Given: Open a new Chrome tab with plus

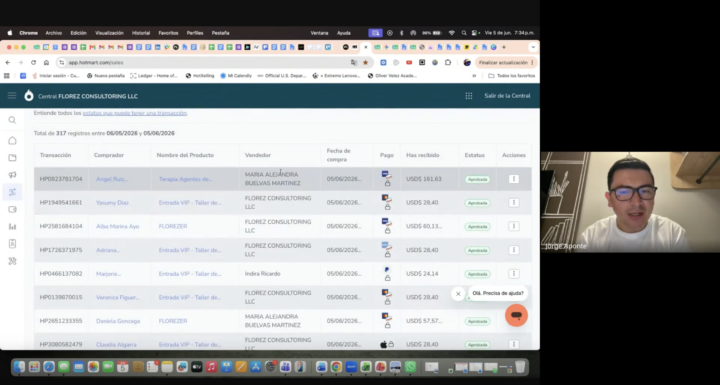Looking at the screenshot, I should pos(504,47).
